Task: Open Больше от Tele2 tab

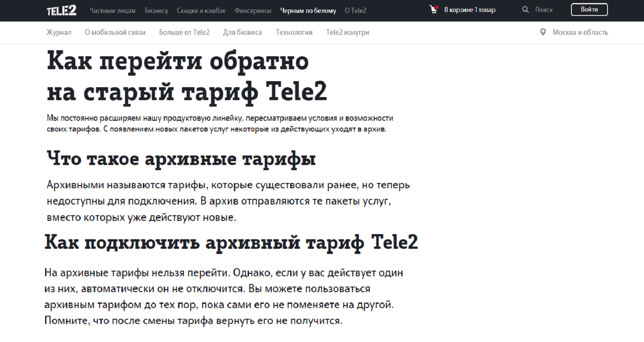Action: coord(184,32)
